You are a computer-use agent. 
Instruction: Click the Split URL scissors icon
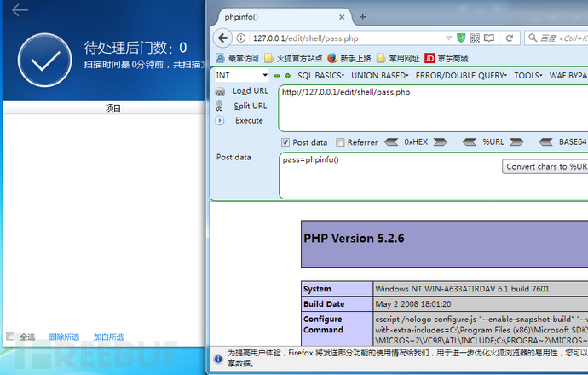(219, 106)
